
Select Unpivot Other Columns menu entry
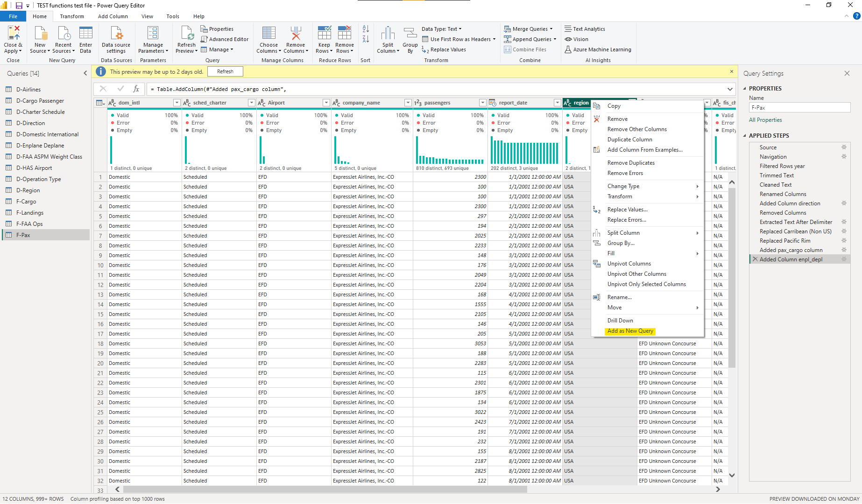tap(636, 274)
